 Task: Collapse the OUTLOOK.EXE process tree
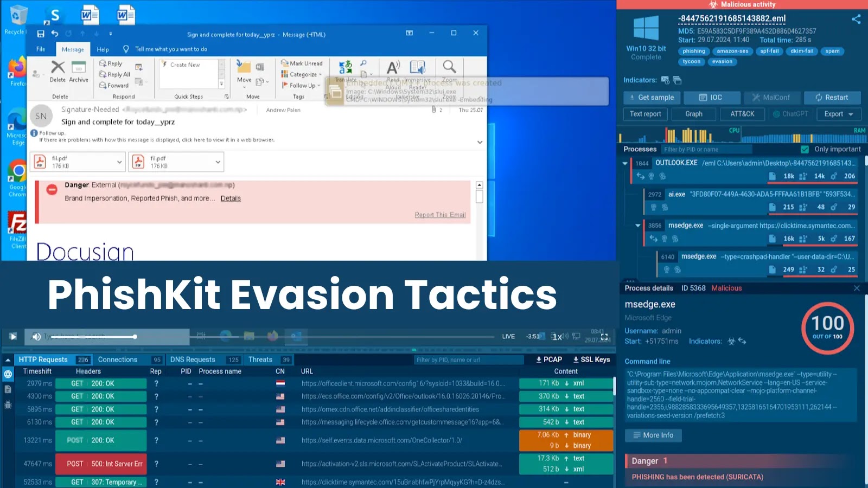[x=625, y=163]
